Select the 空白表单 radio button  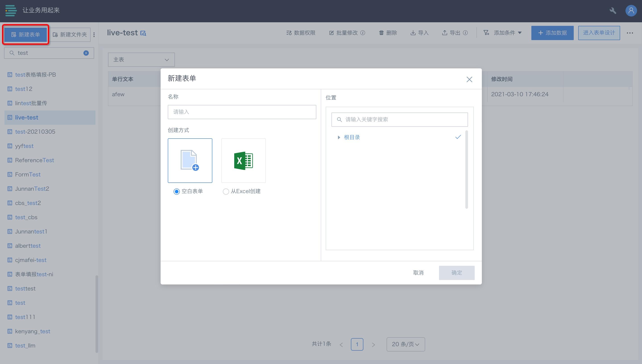(x=176, y=192)
